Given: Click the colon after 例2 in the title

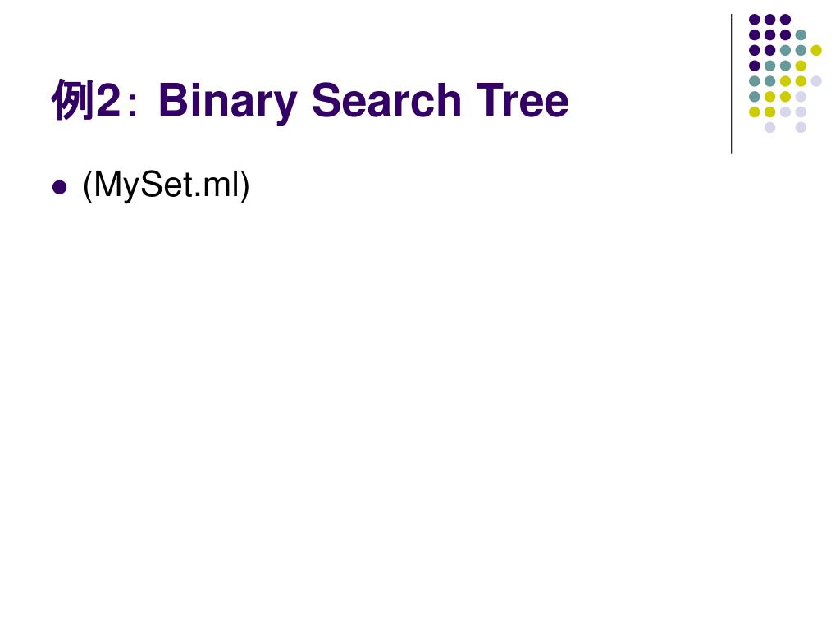Looking at the screenshot, I should tap(132, 106).
